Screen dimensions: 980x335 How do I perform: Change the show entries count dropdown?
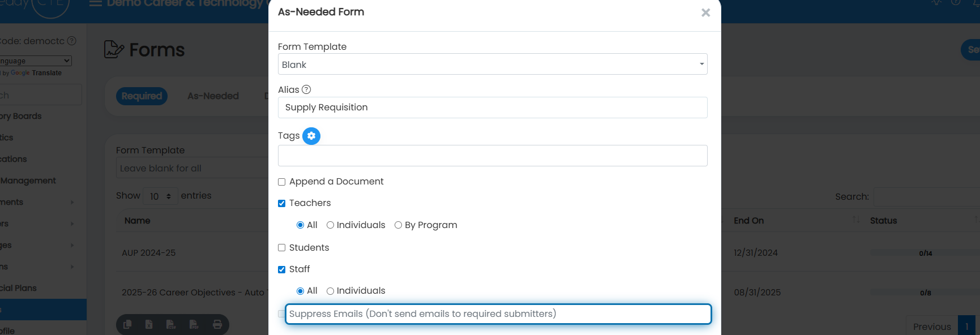coord(160,196)
